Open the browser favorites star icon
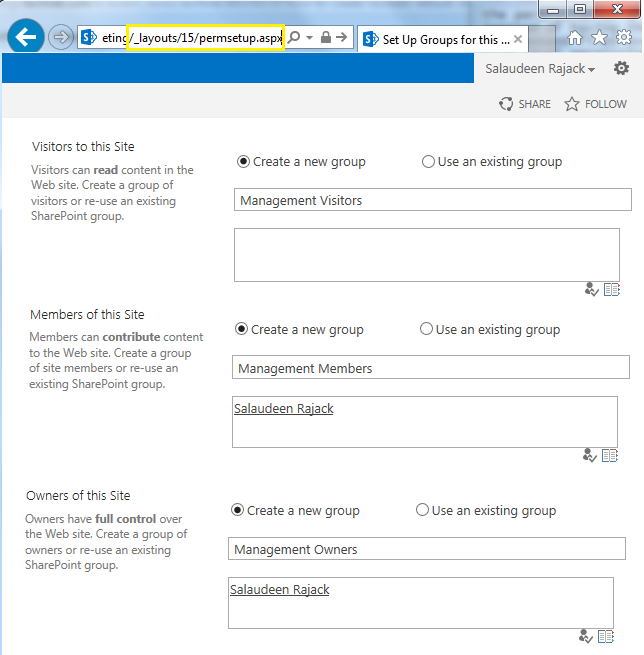644x655 pixels. (x=599, y=38)
